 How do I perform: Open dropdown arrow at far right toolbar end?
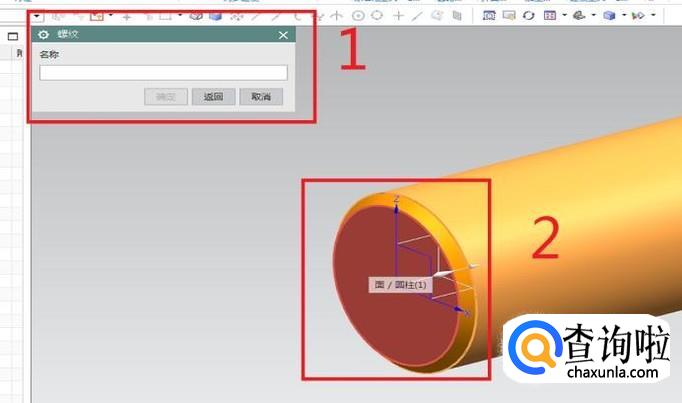coord(653,15)
